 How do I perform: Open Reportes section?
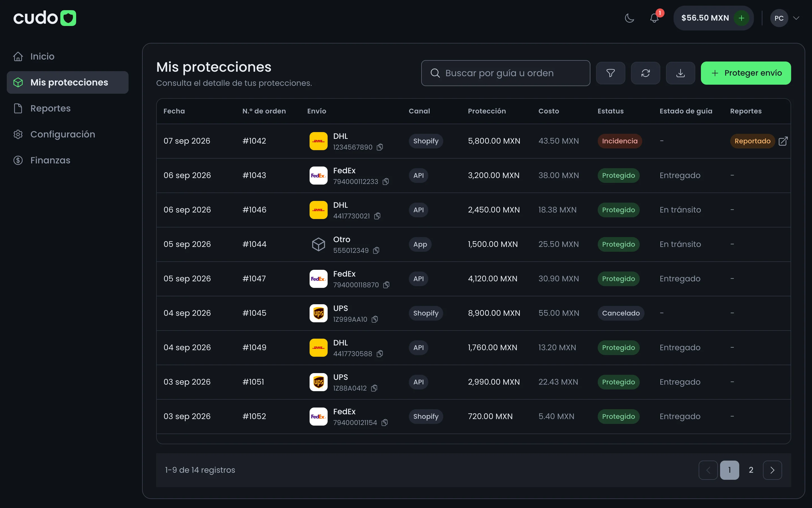click(x=67, y=108)
